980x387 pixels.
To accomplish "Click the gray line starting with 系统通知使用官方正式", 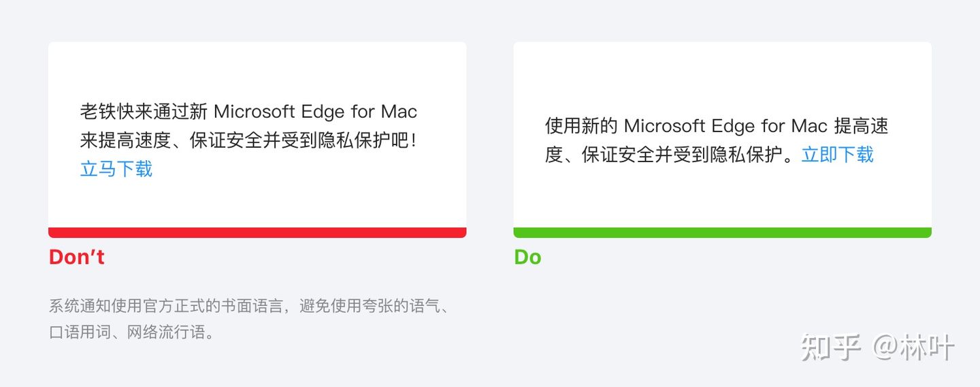I will point(248,306).
